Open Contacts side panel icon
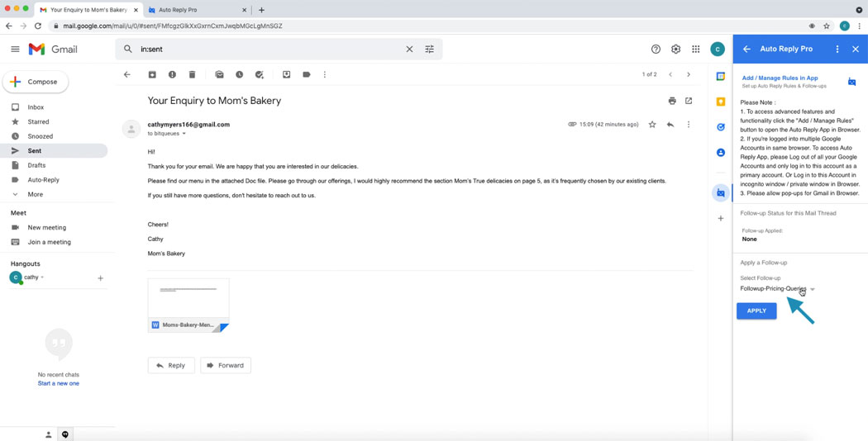 721,152
